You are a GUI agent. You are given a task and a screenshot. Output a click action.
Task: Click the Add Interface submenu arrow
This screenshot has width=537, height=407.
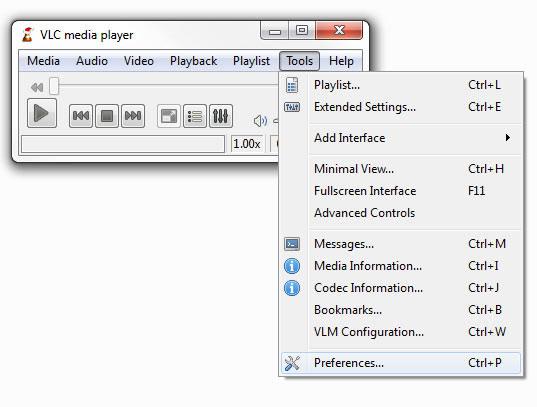point(508,137)
